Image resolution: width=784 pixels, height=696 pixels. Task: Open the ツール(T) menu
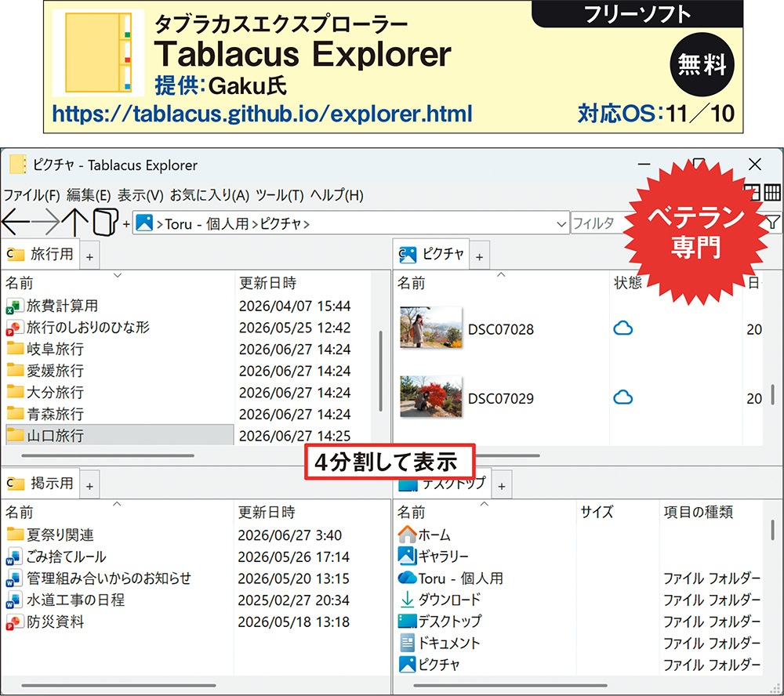point(280,195)
